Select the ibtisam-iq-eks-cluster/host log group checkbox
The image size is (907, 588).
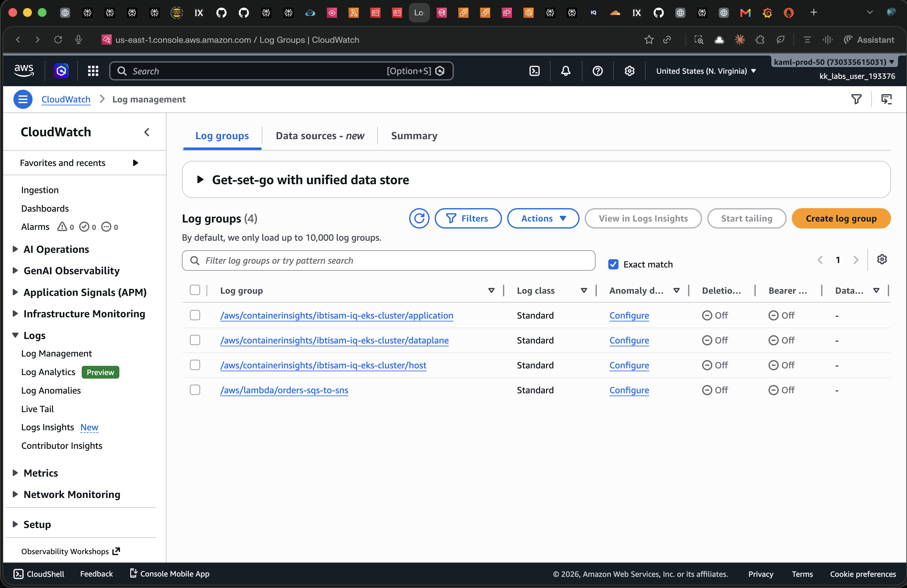tap(195, 365)
